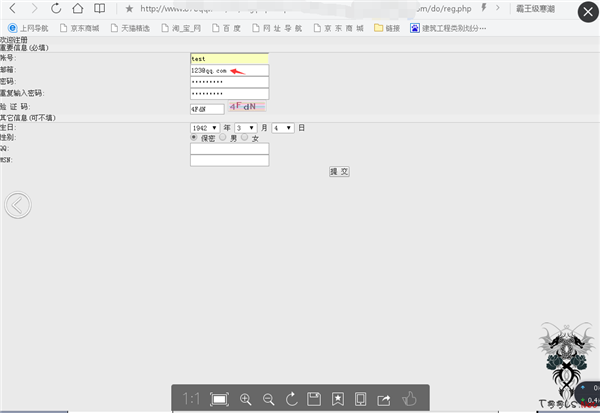
Task: Click the fit-to-screen icon in viewer toolbar
Action: tap(219, 399)
